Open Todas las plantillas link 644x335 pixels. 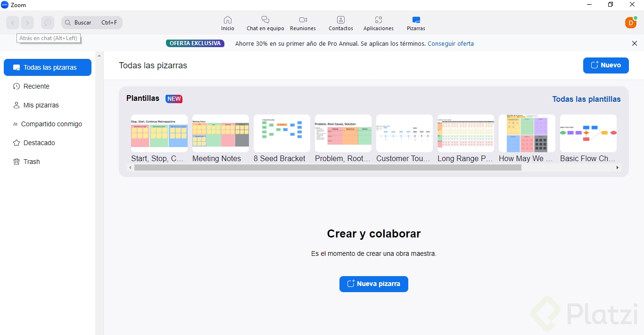click(586, 99)
